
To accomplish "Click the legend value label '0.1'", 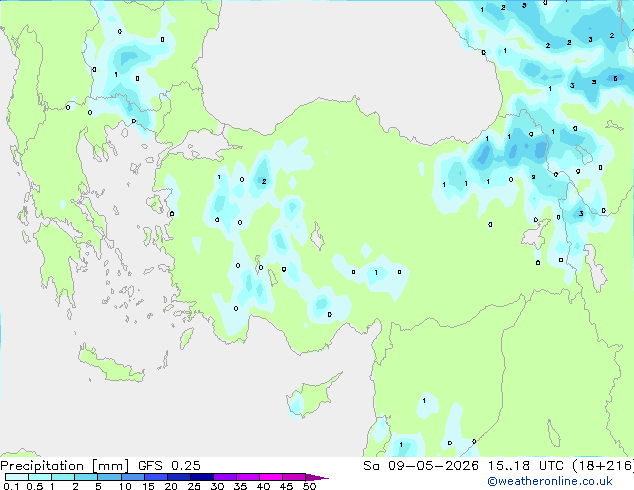I will 11,486.
